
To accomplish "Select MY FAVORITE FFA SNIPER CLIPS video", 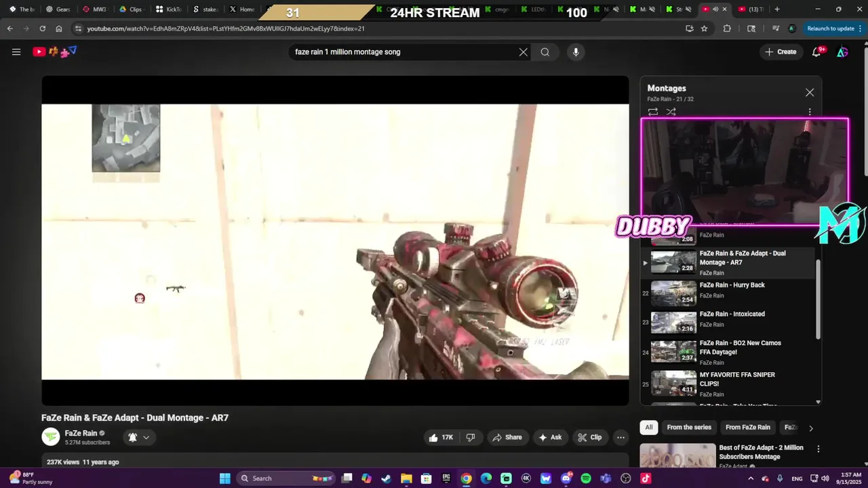I will pyautogui.click(x=728, y=384).
